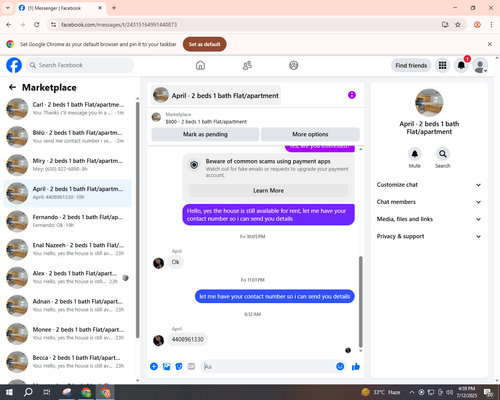
Task: Open the Friends icon in top navigation
Action: [247, 65]
